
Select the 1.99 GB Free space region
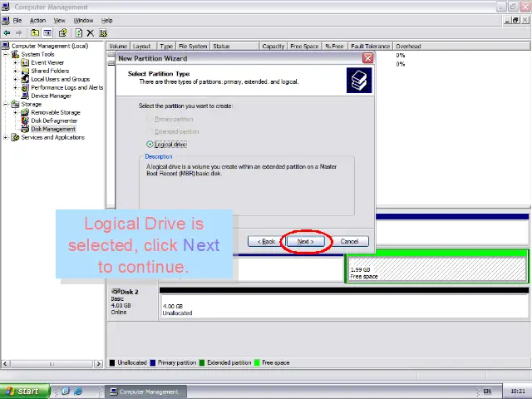pos(436,266)
